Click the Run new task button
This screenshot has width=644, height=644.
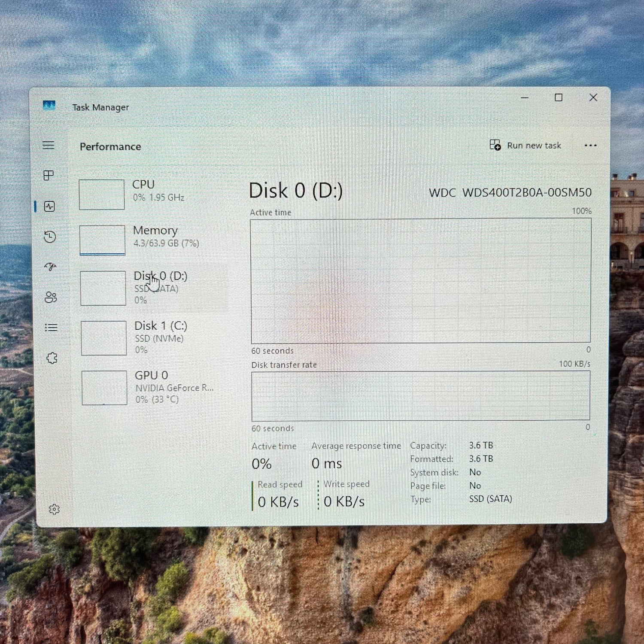(526, 146)
